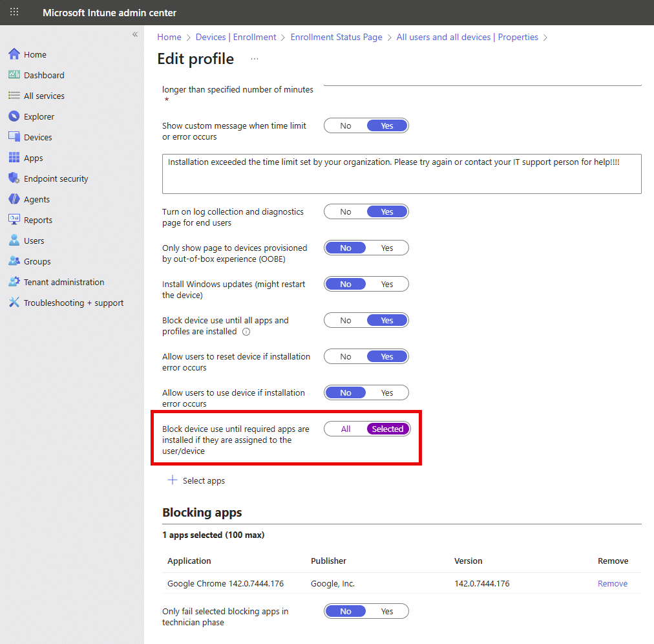Open Endpoint security shield icon
The image size is (654, 644).
pyautogui.click(x=14, y=178)
